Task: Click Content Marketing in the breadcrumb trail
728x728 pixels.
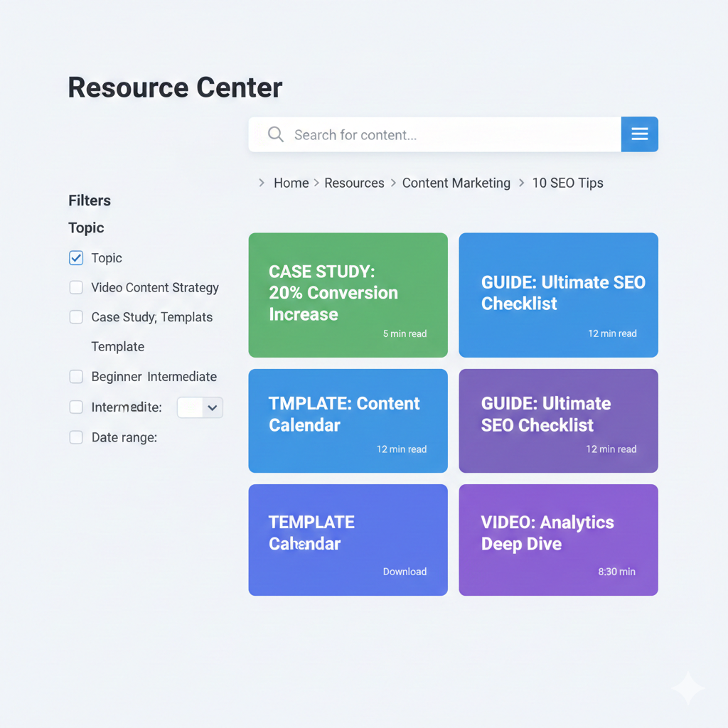Action: tap(456, 183)
